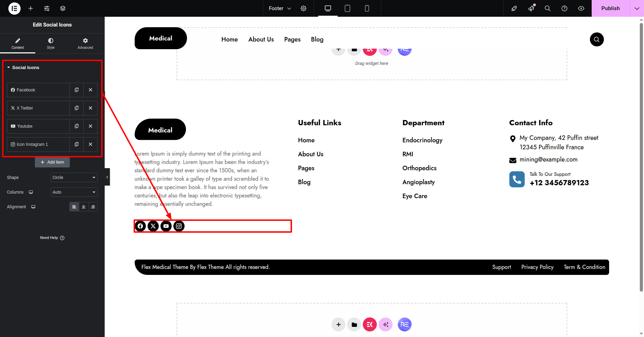Switch to tablet view mode

[x=347, y=8]
